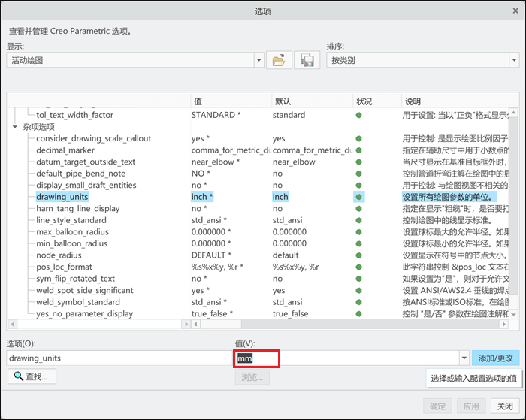Click the green status dot for decimal_marker
Image resolution: width=526 pixels, height=420 pixels.
(358, 150)
